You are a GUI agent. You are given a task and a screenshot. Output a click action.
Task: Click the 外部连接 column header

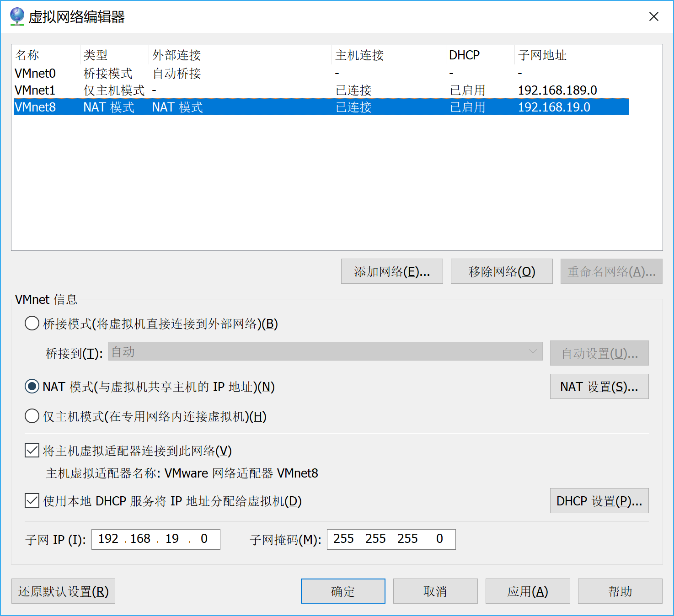240,55
